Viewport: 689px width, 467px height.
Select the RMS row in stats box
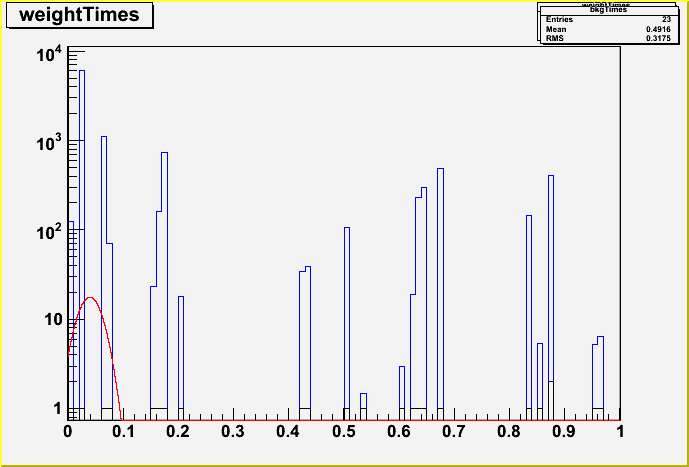608,38
